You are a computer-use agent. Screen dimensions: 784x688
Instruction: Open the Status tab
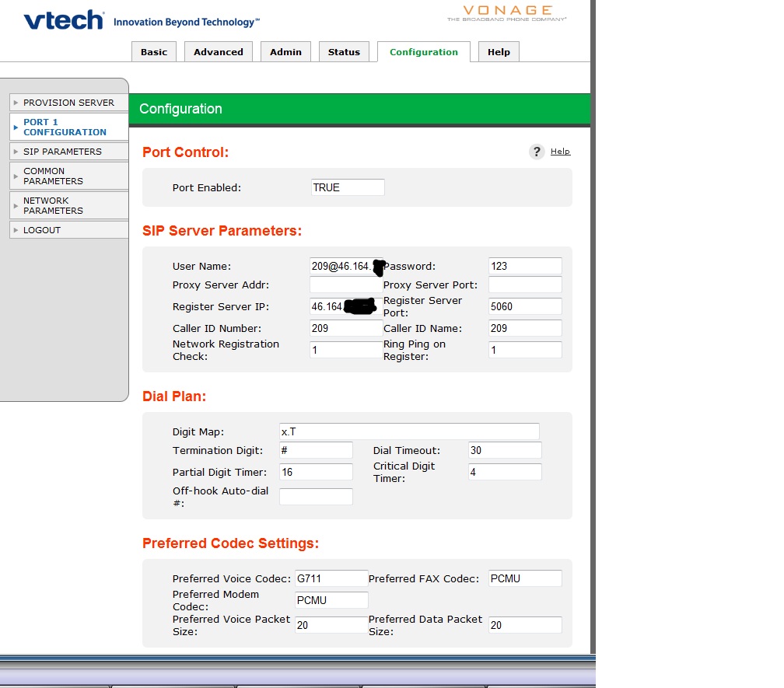(x=344, y=52)
